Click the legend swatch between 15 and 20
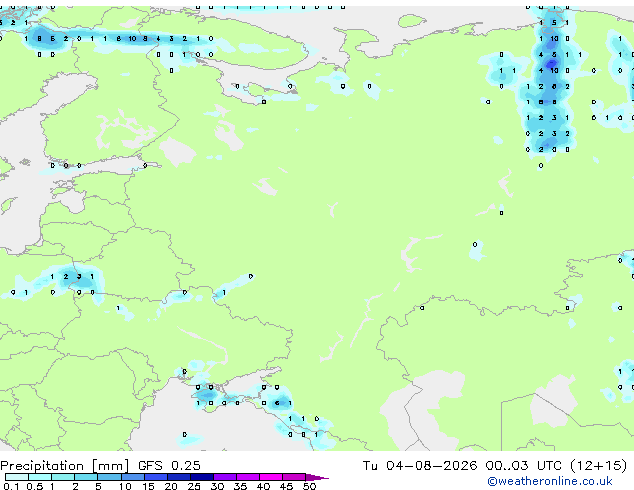This screenshot has width=634, height=490. tap(156, 477)
